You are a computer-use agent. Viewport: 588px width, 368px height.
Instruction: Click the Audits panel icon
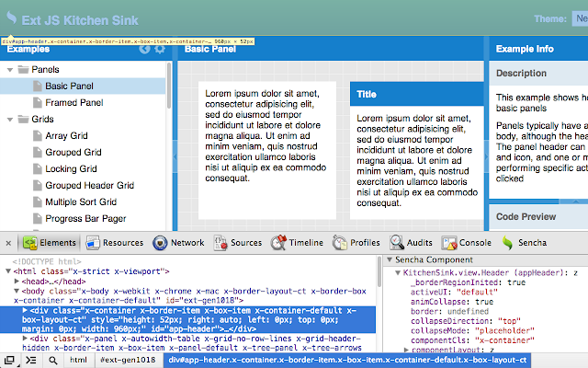[x=396, y=243]
